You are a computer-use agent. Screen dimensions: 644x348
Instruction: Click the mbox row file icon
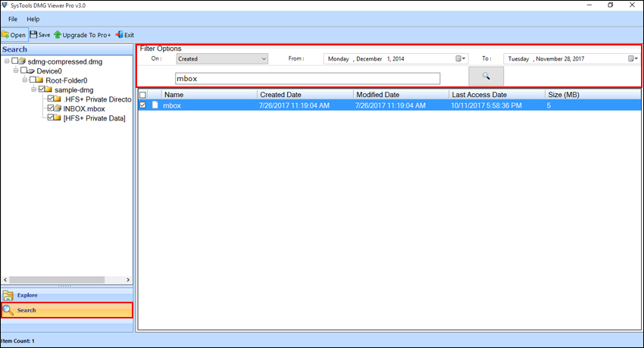coord(155,105)
